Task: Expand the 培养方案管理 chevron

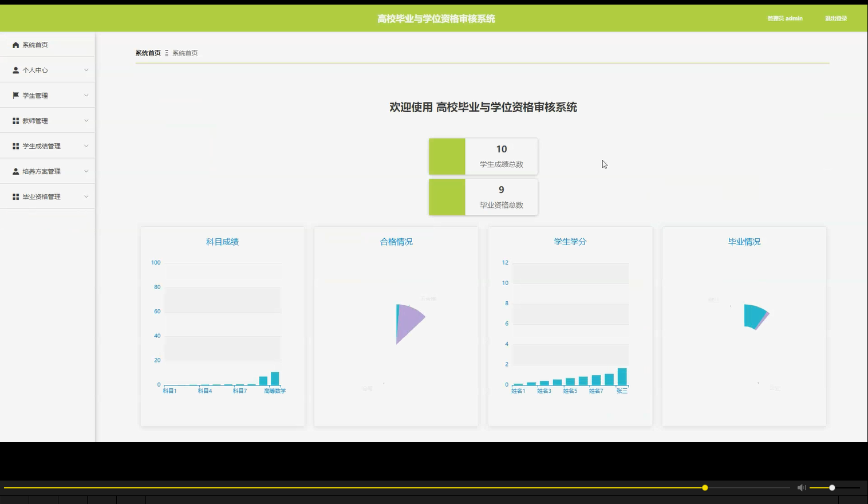Action: pyautogui.click(x=86, y=171)
